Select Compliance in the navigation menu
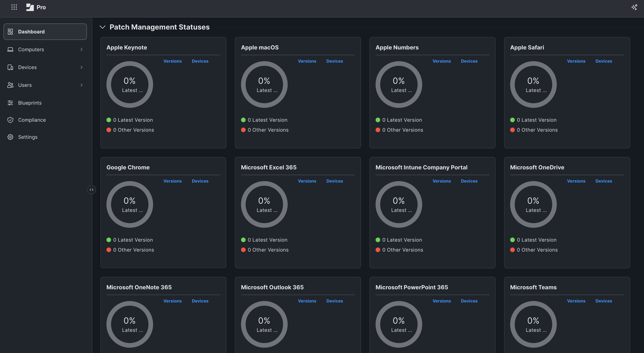Screen dimensions: 644x353 [32, 120]
